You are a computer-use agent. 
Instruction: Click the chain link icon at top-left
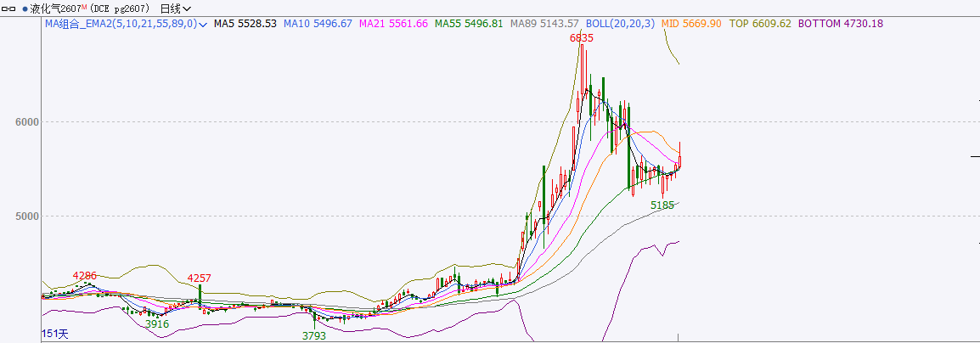click(x=9, y=8)
